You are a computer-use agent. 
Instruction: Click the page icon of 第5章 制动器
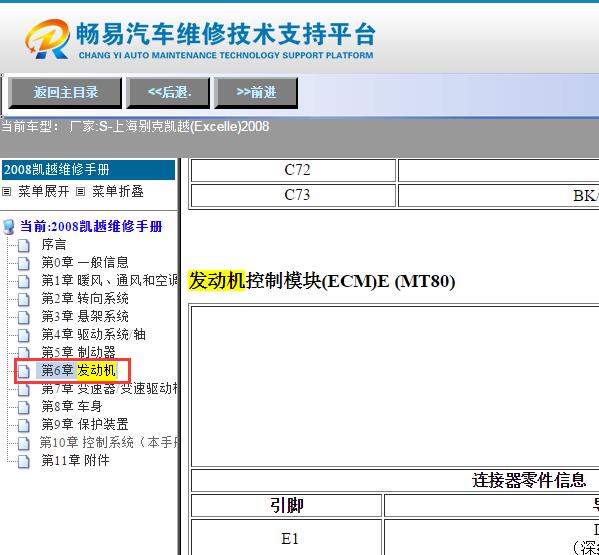(24, 353)
